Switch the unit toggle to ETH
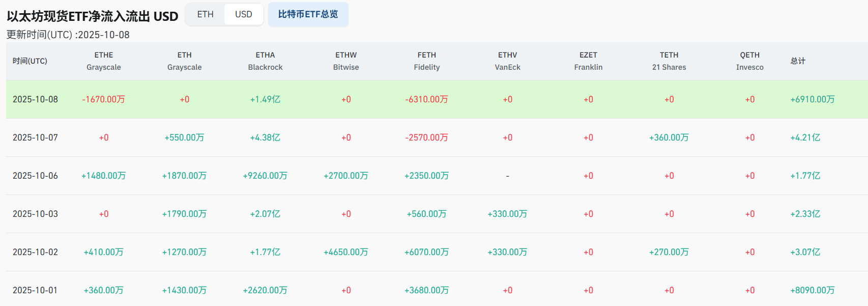868x306 pixels. coord(205,14)
